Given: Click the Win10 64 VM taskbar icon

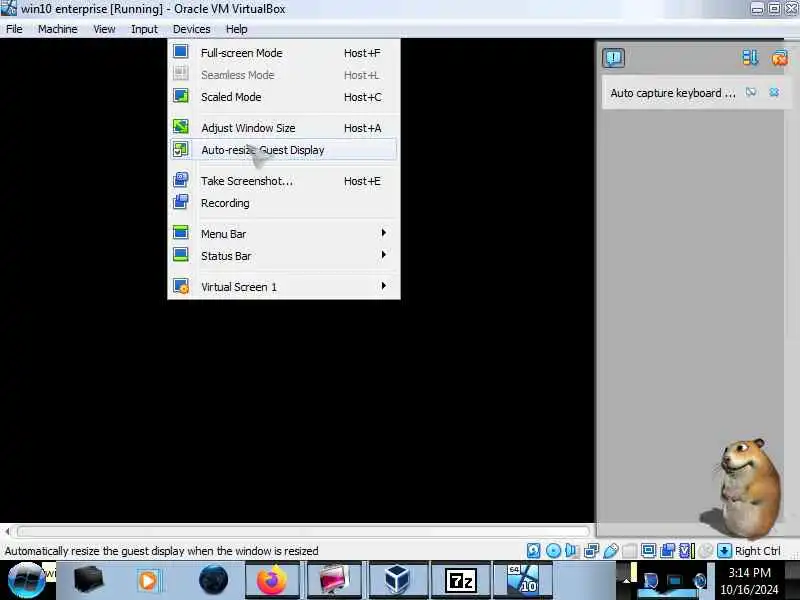Looking at the screenshot, I should pyautogui.click(x=522, y=581).
